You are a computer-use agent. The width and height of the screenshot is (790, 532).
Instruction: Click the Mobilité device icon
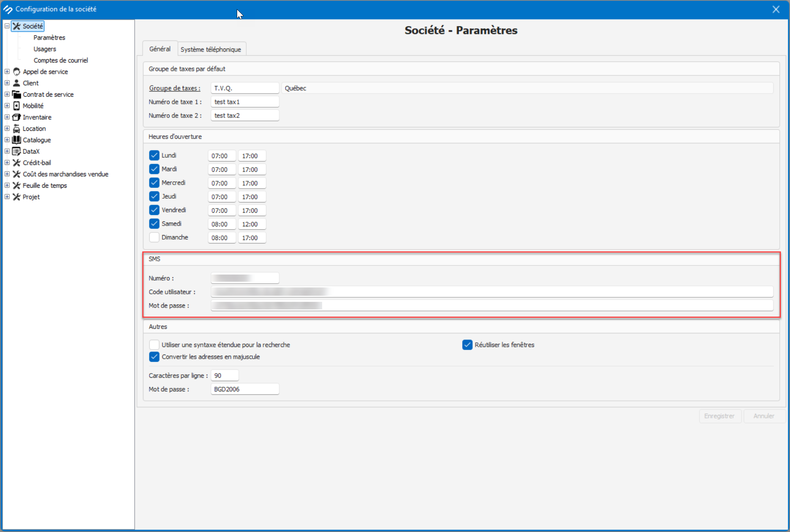(x=16, y=106)
